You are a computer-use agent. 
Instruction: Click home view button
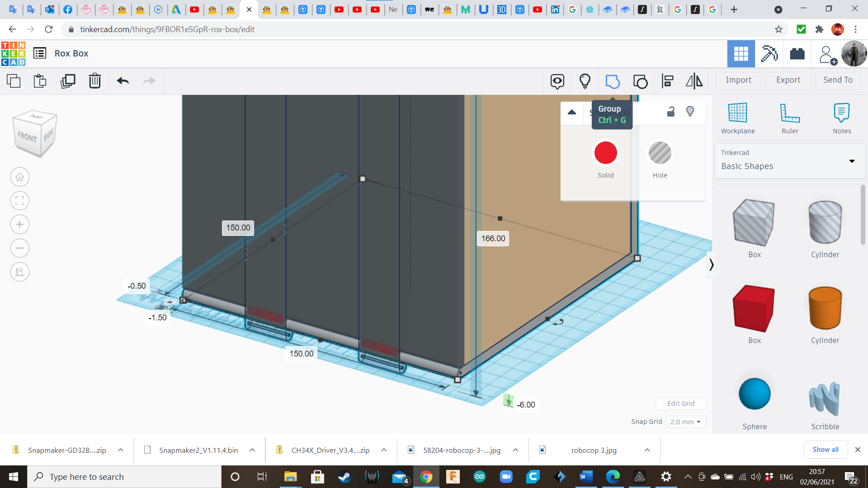[x=20, y=177]
